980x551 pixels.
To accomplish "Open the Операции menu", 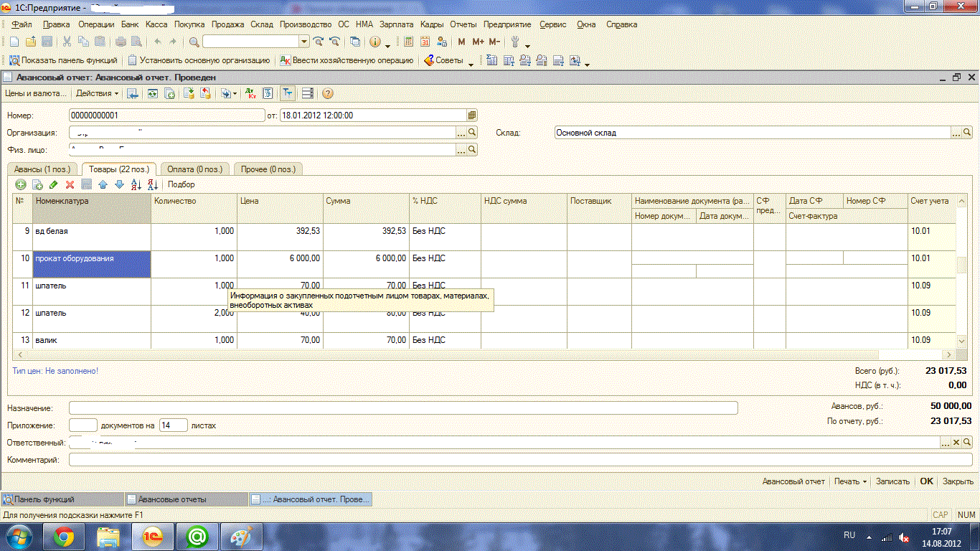I will [96, 24].
